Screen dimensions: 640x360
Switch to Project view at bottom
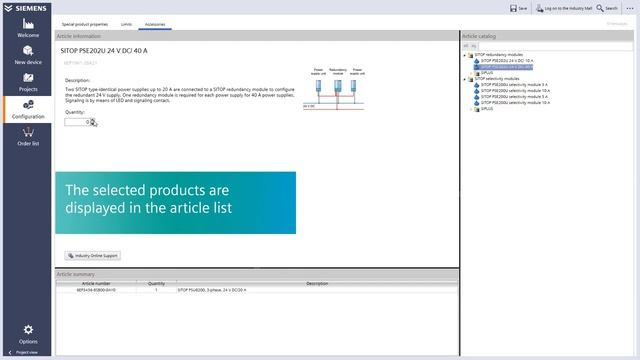[x=23, y=352]
